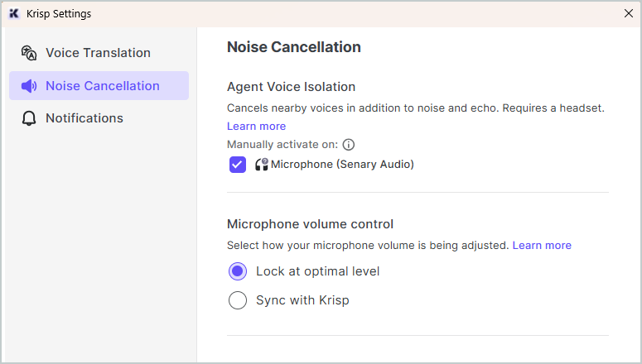Click the Voice Translation language icon
The width and height of the screenshot is (642, 364).
click(x=29, y=53)
